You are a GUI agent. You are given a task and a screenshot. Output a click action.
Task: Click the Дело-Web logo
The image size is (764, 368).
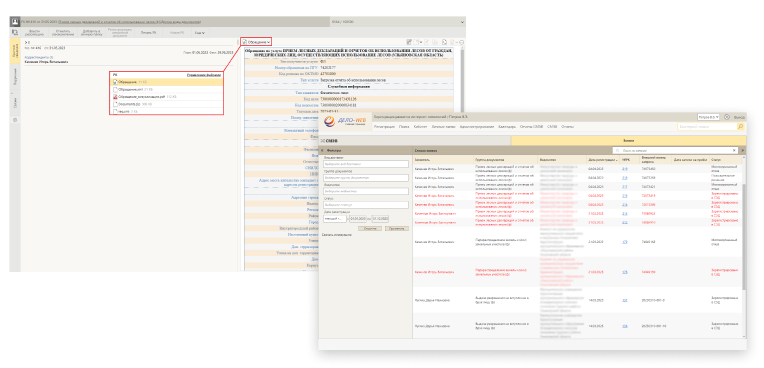[x=345, y=122]
